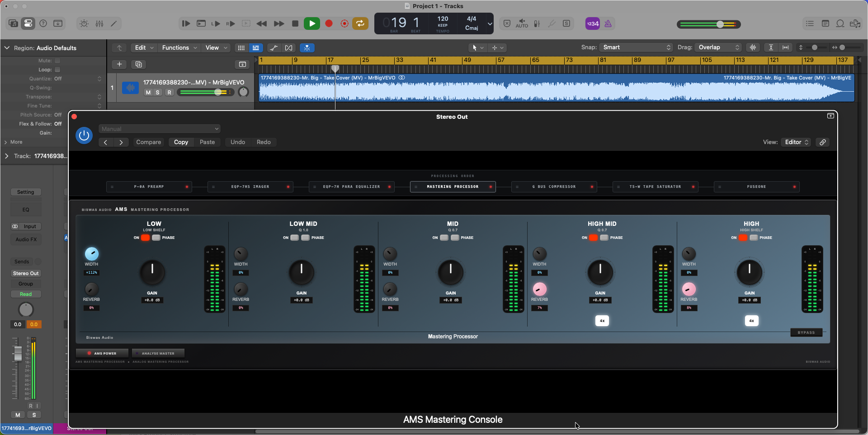This screenshot has height=435, width=868.
Task: Click the track 1 volume slider
Action: coord(206,92)
